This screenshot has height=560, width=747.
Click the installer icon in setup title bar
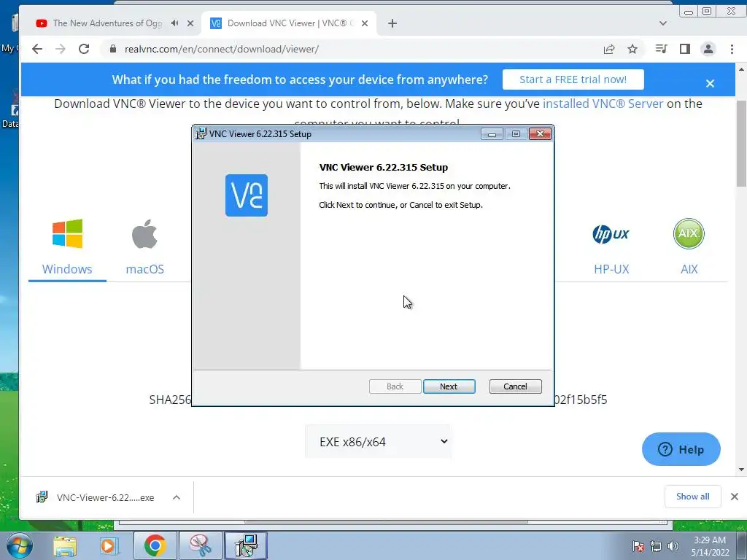pos(201,134)
